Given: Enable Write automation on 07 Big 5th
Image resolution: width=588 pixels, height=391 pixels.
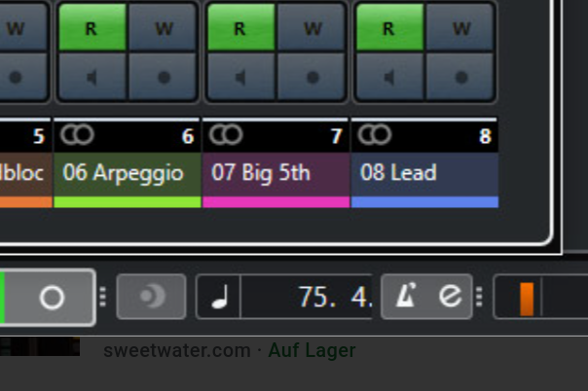Looking at the screenshot, I should click(x=312, y=27).
